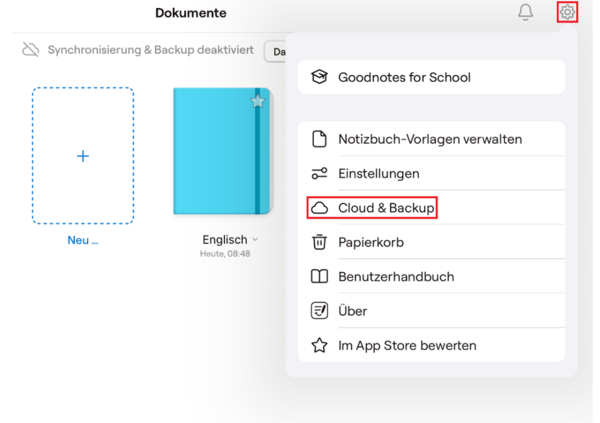The image size is (600, 423).
Task: Open notifications bell icon
Action: click(525, 12)
